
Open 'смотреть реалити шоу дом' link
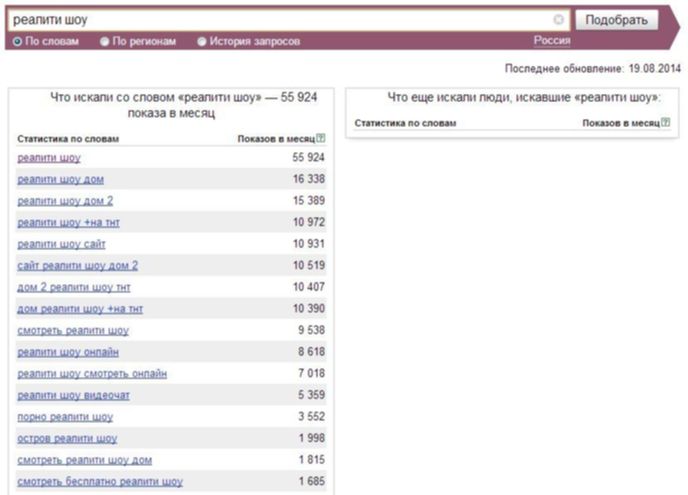[85, 460]
